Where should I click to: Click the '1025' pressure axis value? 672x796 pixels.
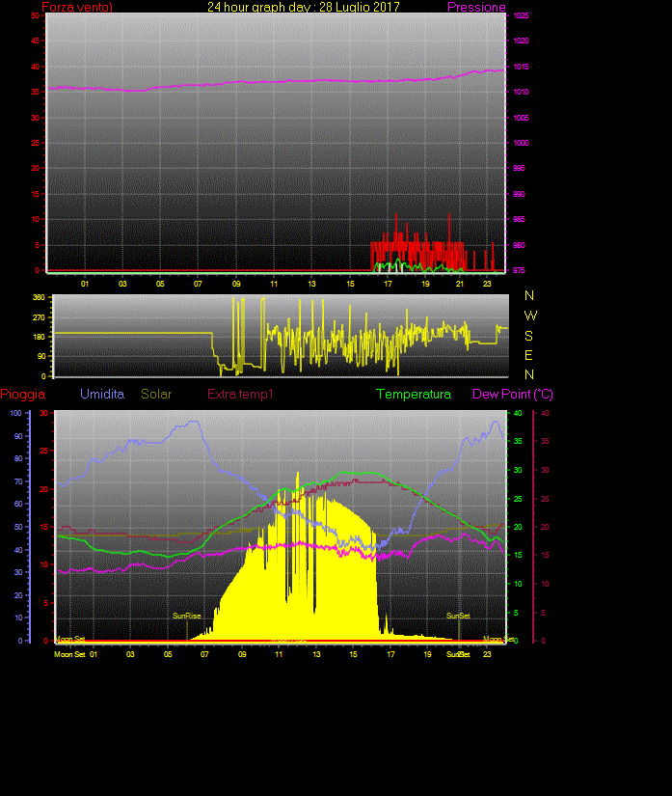tap(521, 15)
